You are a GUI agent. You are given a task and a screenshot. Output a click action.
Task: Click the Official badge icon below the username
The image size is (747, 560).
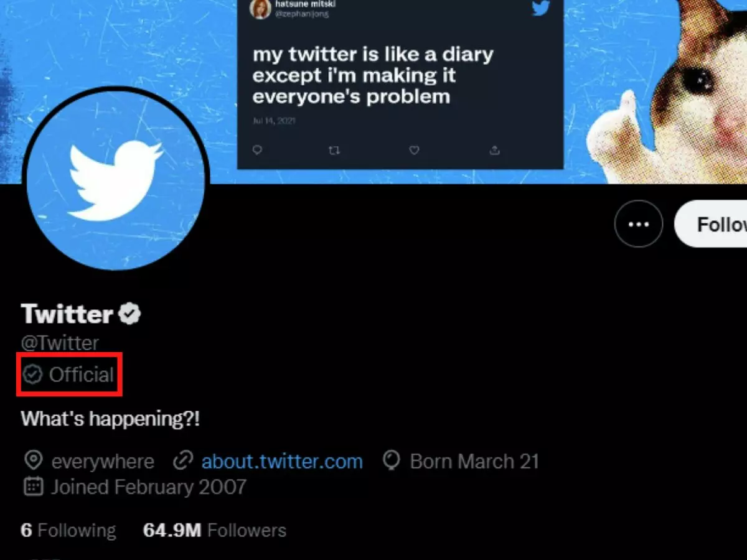coord(34,375)
